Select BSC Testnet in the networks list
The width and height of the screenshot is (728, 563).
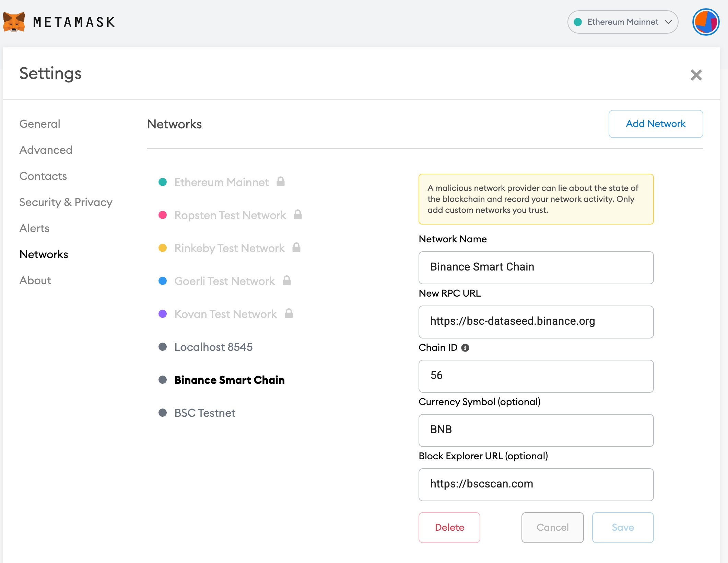(x=205, y=413)
